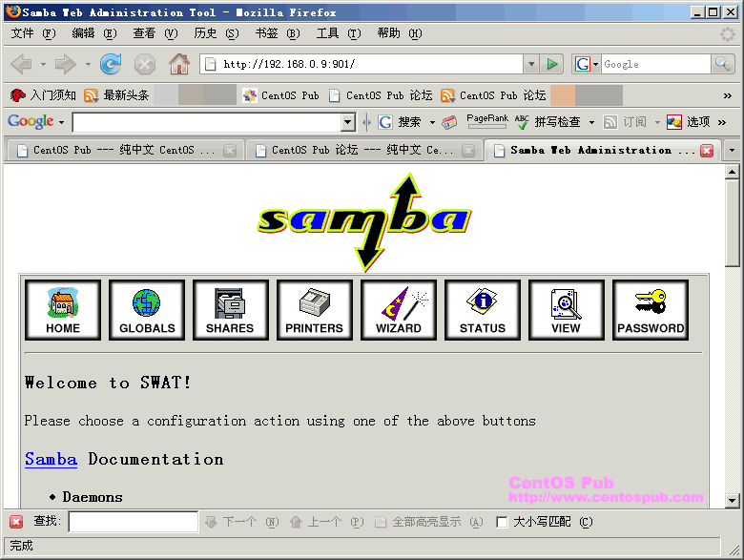This screenshot has width=744, height=560.
Task: Click the Google toolbar 搜索 button
Action: pyautogui.click(x=400, y=122)
